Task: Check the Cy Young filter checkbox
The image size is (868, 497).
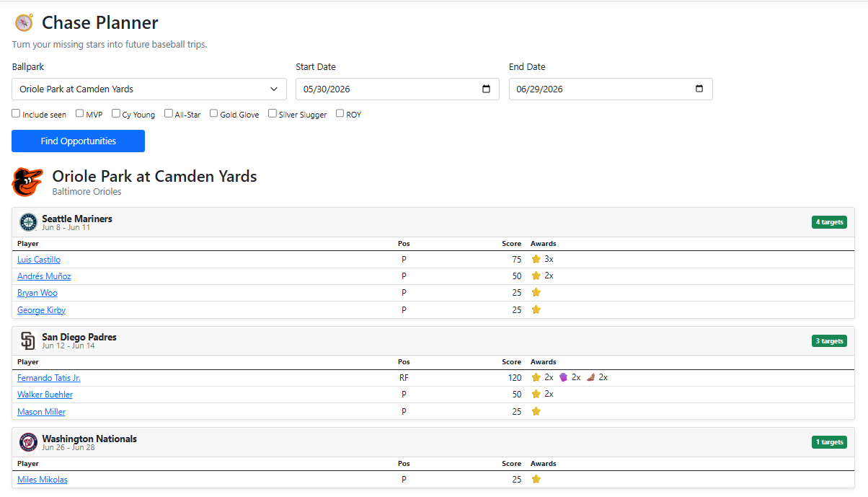Action: tap(116, 113)
